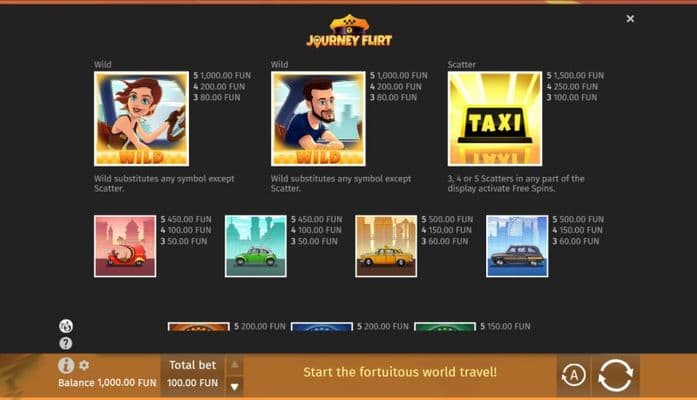Screen dimensions: 697x400
Task: Increase total bet with up arrow
Action: point(235,365)
